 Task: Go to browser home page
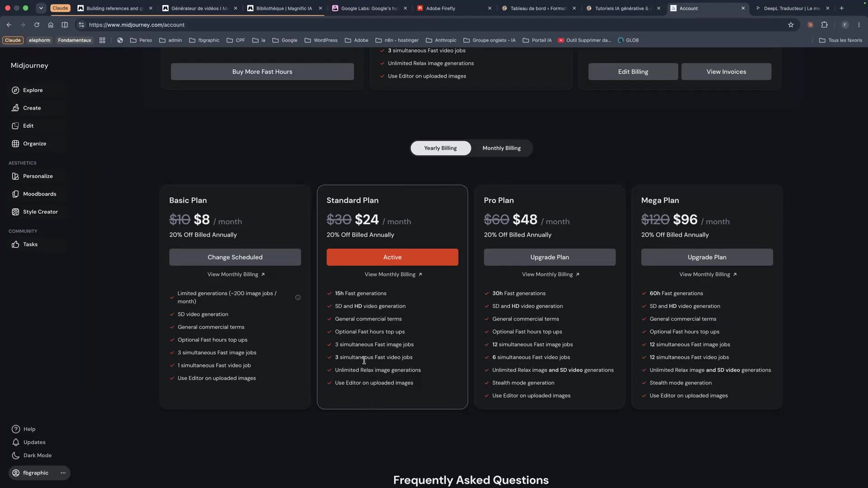click(51, 25)
